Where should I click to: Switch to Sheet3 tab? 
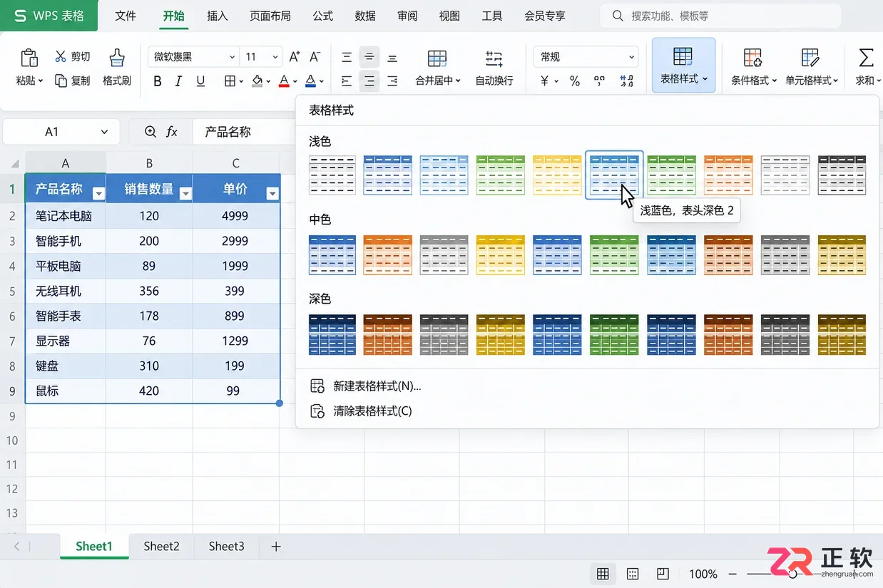point(226,546)
